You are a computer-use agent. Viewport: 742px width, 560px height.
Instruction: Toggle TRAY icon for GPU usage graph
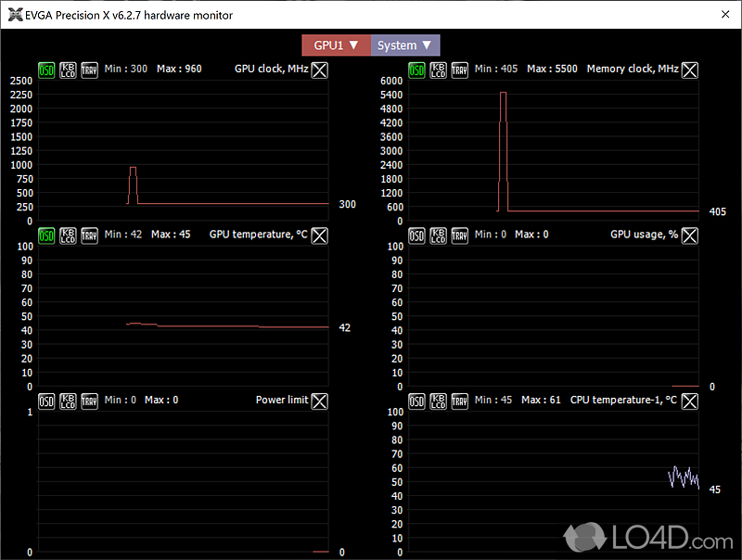click(459, 235)
